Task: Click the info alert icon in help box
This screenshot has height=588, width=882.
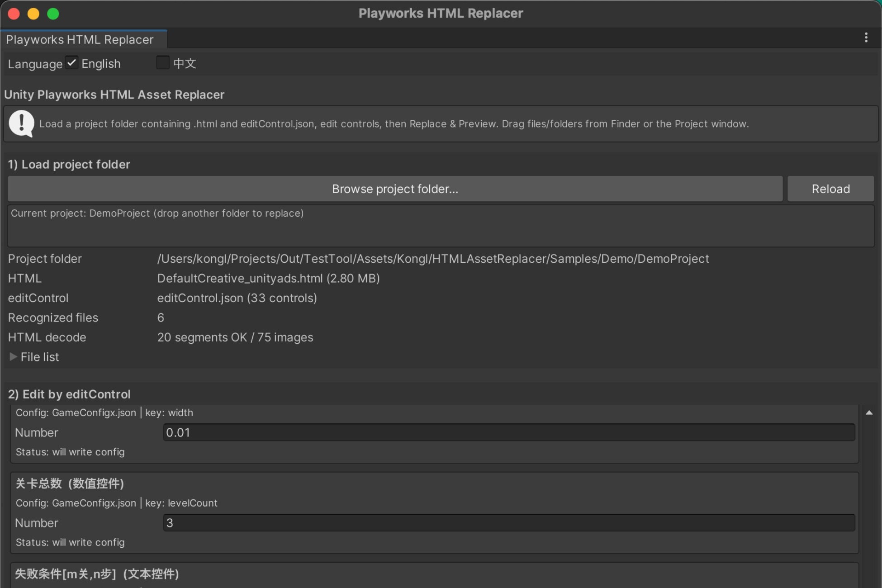Action: pyautogui.click(x=21, y=123)
